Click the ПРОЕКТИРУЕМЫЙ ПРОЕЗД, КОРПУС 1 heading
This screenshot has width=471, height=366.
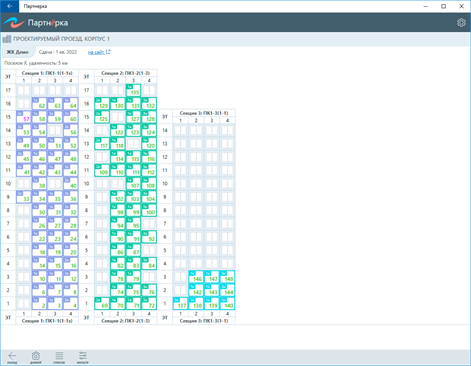pos(61,39)
